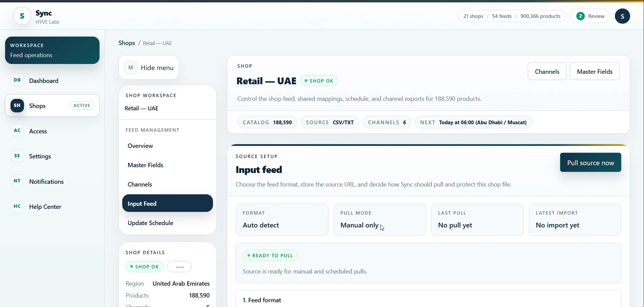This screenshot has height=307, width=644.
Task: Click the DB Dashboard icon
Action: click(17, 81)
